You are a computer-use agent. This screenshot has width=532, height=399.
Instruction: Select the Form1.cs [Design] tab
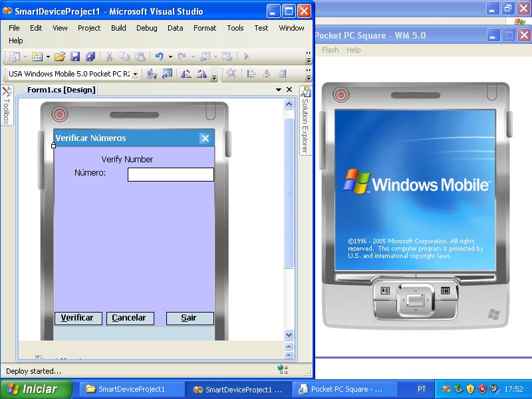pyautogui.click(x=61, y=90)
